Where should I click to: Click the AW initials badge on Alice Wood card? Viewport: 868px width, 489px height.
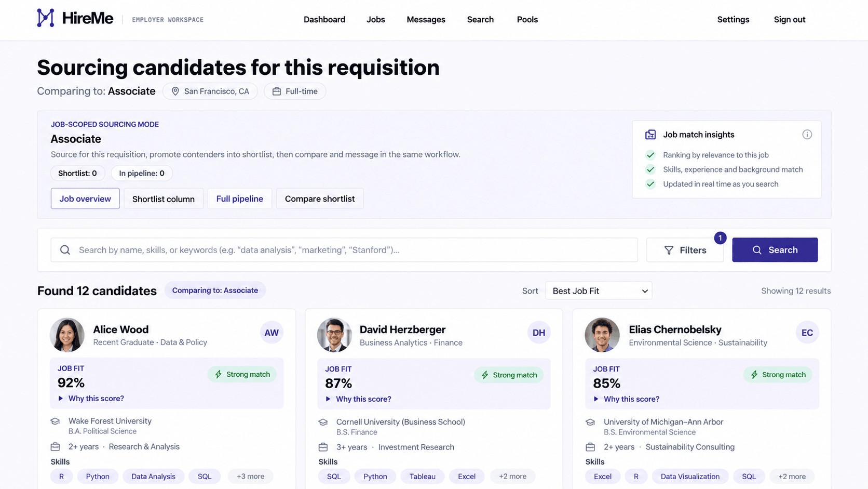(x=272, y=333)
